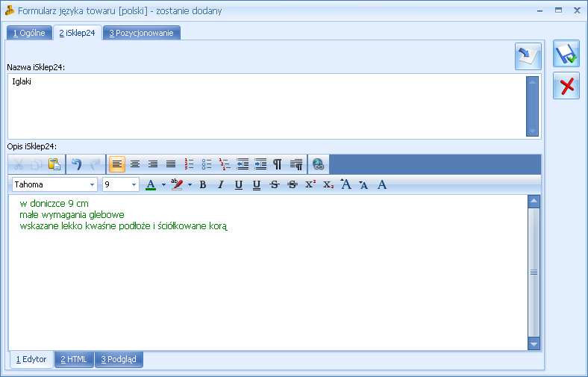
Task: Close the Formularz języka towaru window
Action: click(x=577, y=10)
